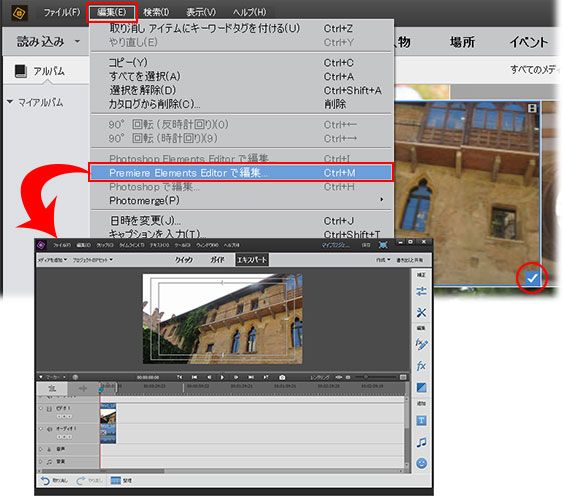Open the Photomerge(P) submenu arrow
563x496 pixels.
(x=382, y=200)
